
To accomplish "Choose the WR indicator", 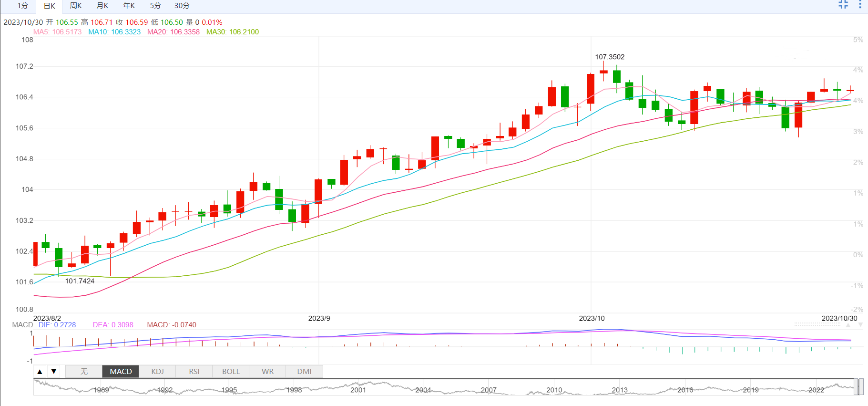I will pyautogui.click(x=267, y=372).
